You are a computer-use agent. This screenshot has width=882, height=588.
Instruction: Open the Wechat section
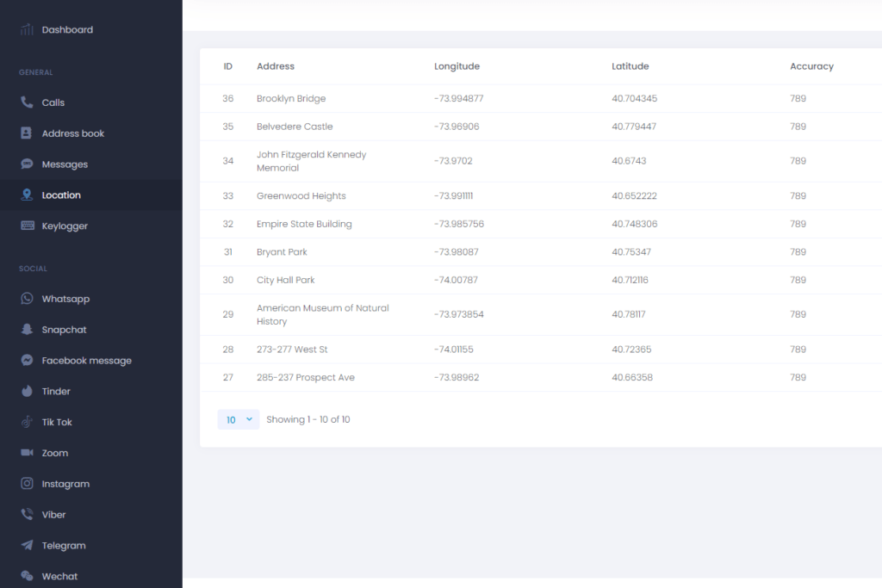pyautogui.click(x=59, y=576)
